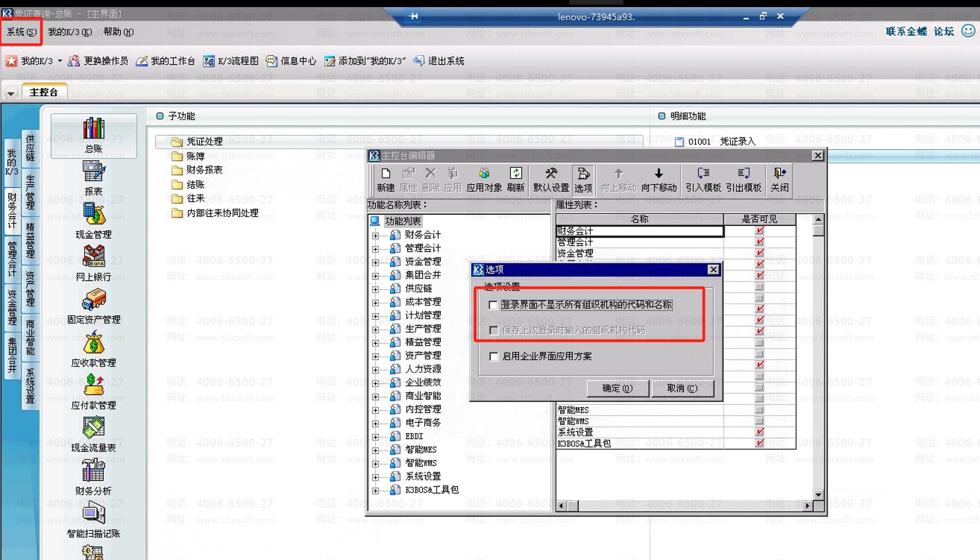Click 新建 in the 主控台编辑器 toolbar
This screenshot has height=560, width=980.
pyautogui.click(x=386, y=180)
